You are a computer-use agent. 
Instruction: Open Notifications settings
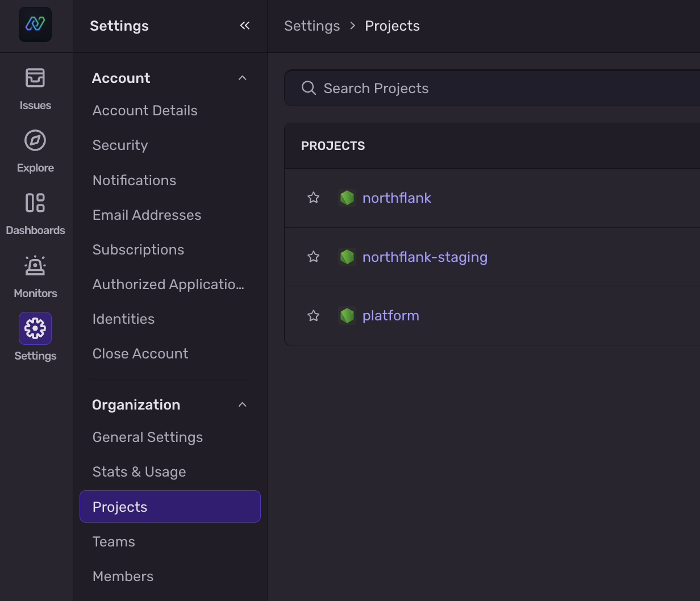(x=134, y=180)
